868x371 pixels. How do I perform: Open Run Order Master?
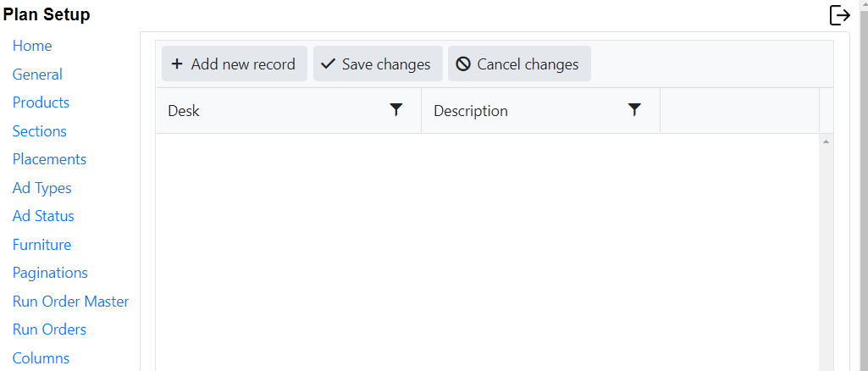[70, 302]
